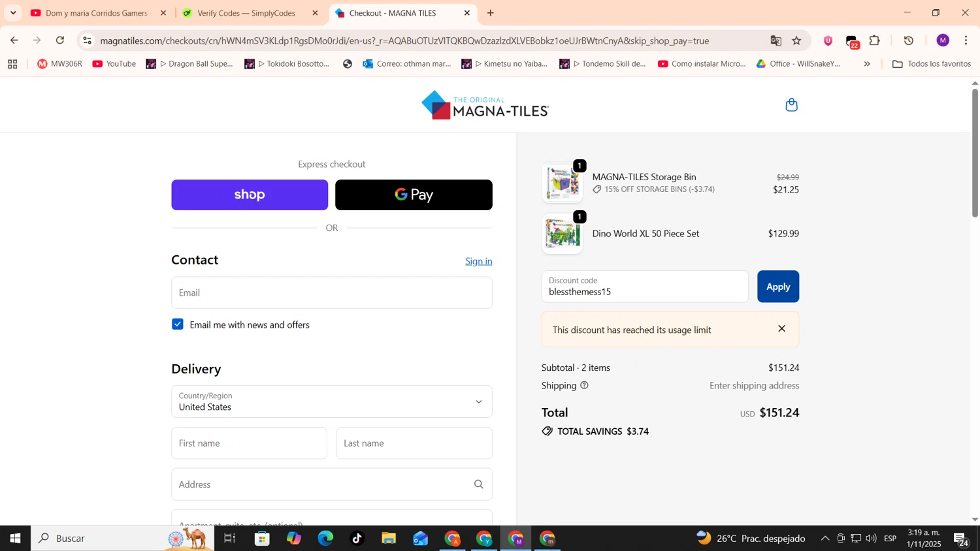Viewport: 980px width, 551px height.
Task: Reload the checkout page
Action: click(x=60, y=40)
